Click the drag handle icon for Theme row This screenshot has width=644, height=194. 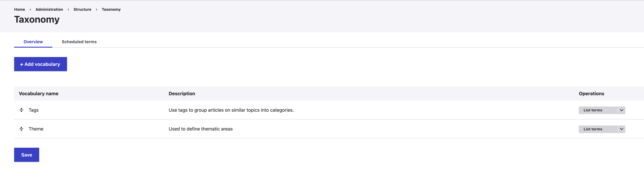point(21,129)
